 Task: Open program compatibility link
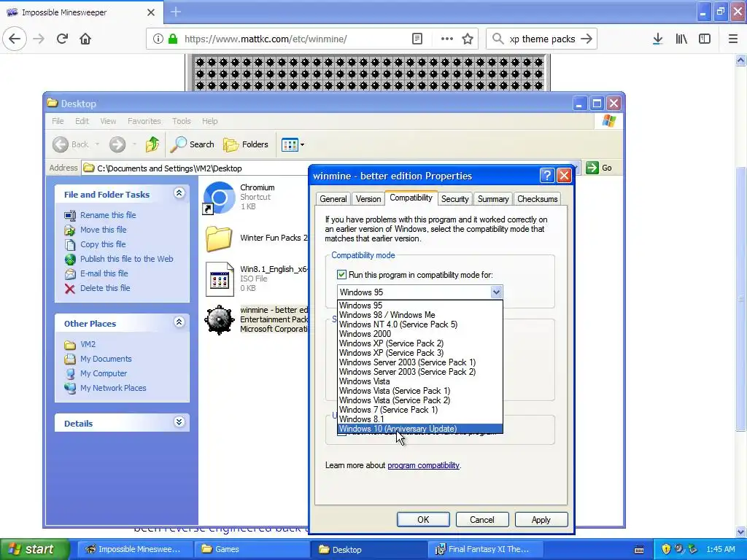[x=424, y=465]
